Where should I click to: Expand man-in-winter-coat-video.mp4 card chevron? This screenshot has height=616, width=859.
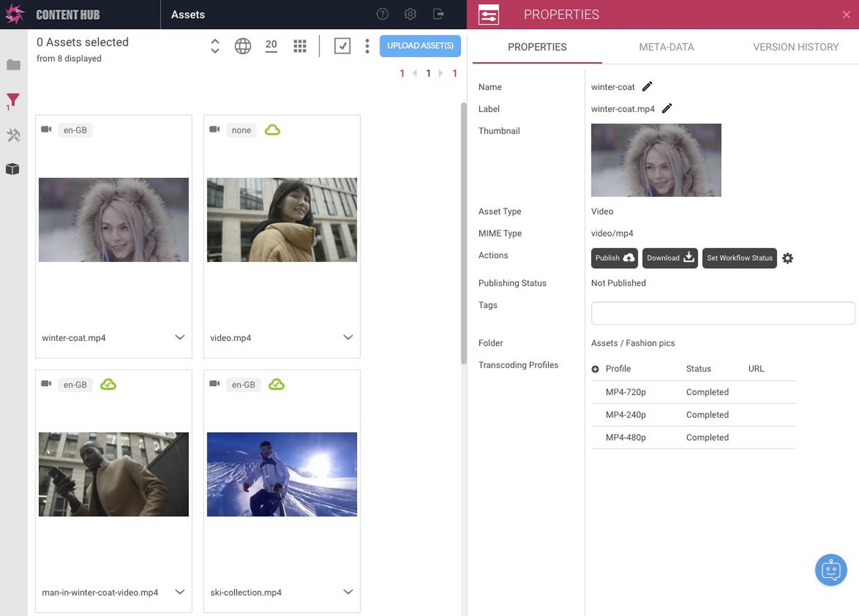coord(180,592)
